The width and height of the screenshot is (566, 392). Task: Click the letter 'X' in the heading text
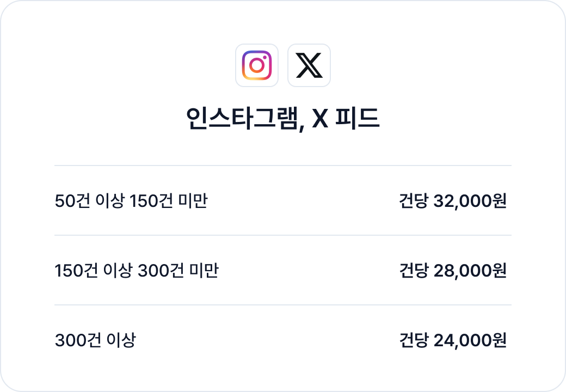tap(320, 118)
